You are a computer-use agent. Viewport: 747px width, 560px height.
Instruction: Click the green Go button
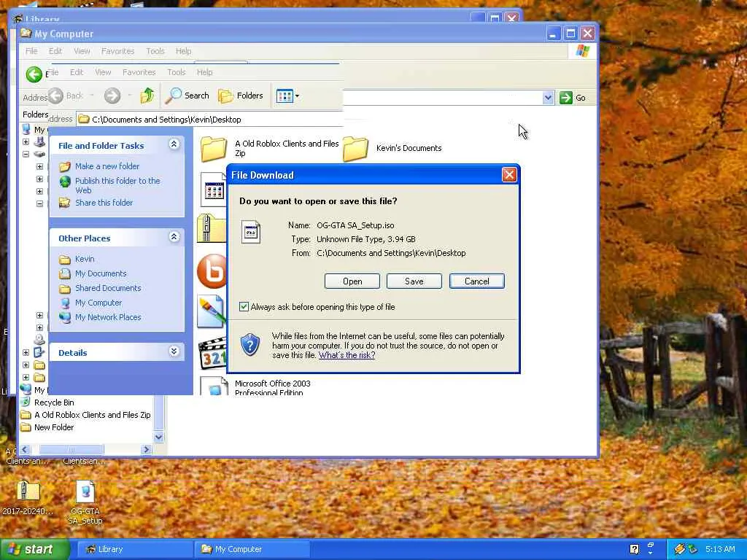coord(573,98)
